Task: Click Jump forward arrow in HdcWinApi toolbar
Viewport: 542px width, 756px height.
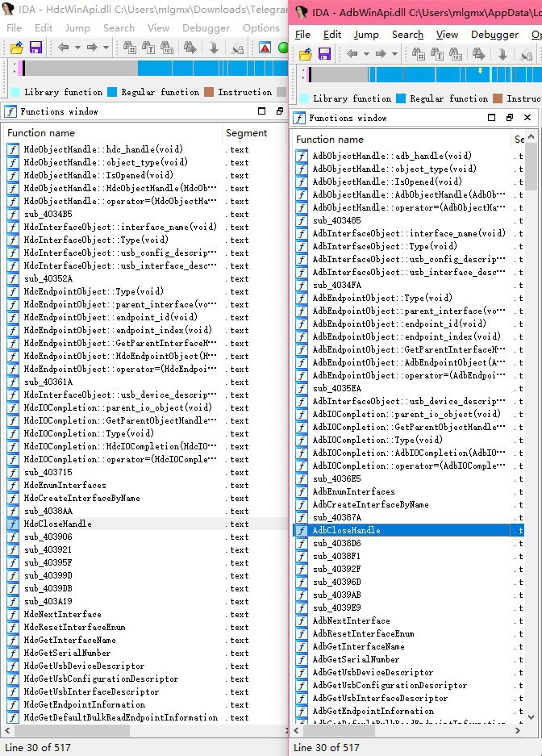Action: tap(92, 48)
